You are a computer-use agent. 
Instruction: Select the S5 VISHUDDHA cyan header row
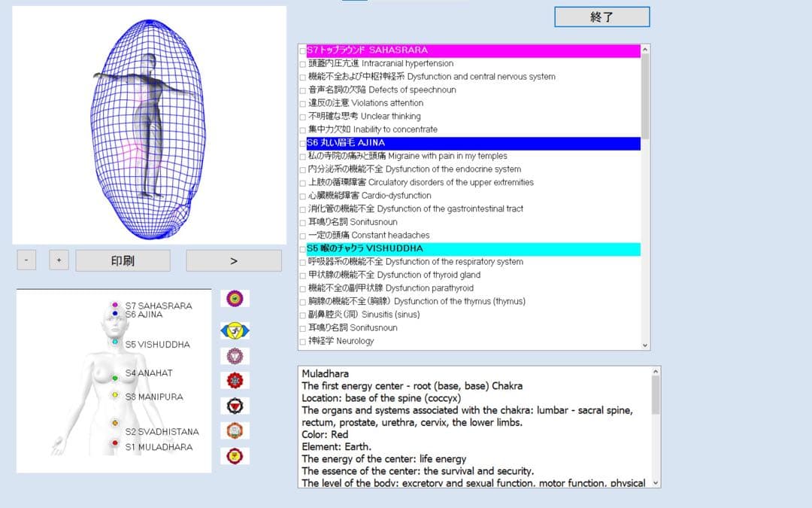coord(472,249)
